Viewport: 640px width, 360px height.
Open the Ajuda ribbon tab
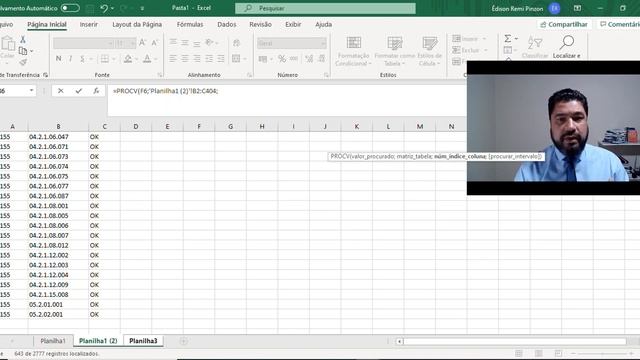point(323,24)
